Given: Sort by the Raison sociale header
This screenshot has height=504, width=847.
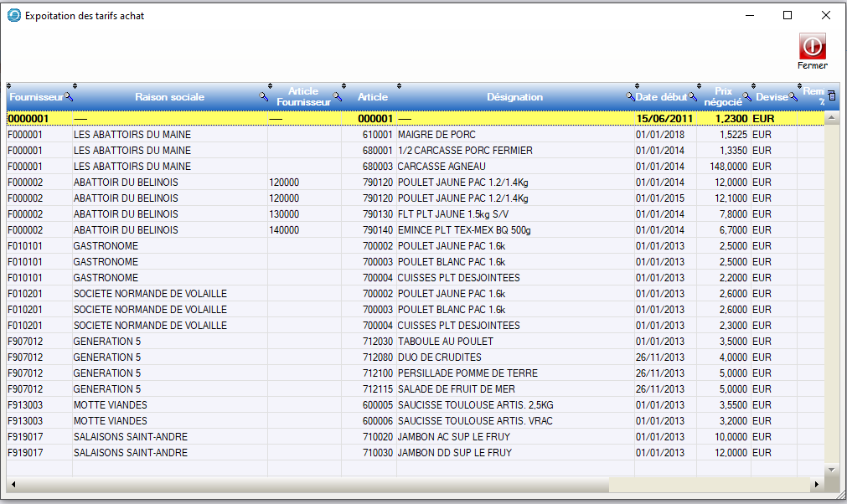Looking at the screenshot, I should pos(169,97).
